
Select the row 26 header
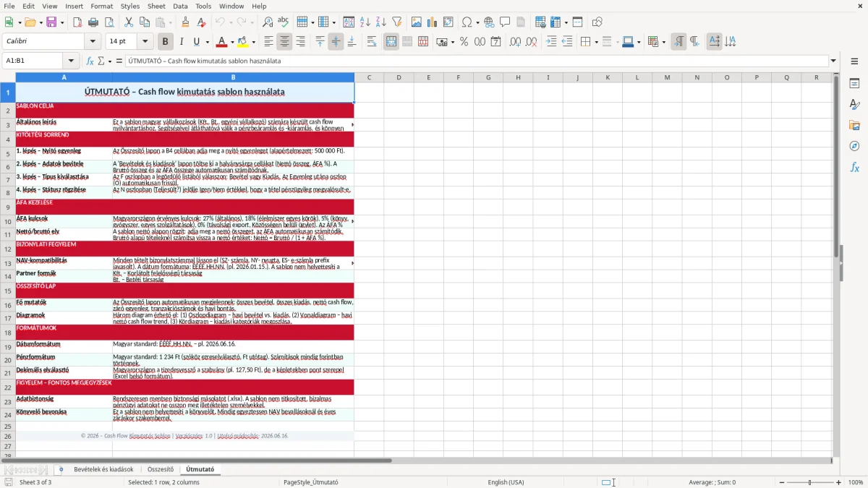[8, 436]
